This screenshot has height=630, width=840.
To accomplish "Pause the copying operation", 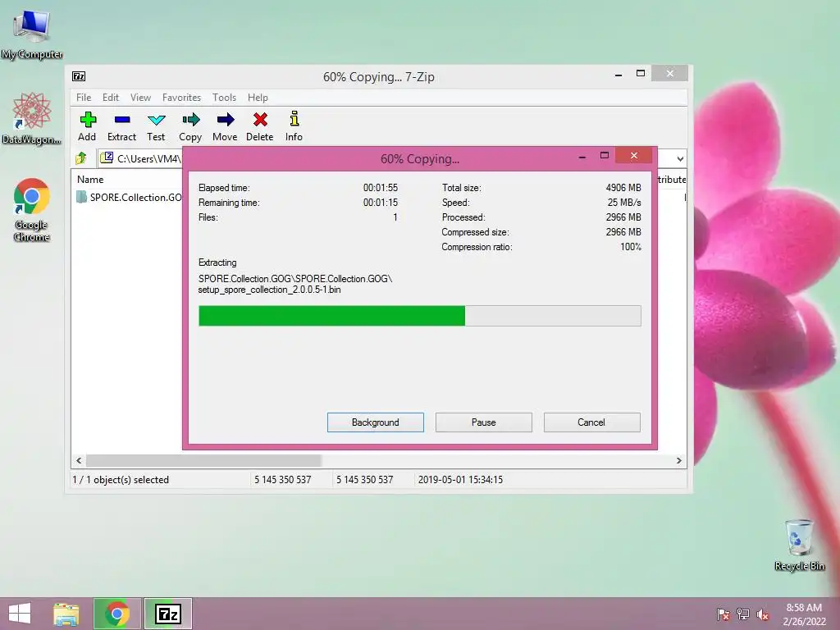I will (484, 422).
